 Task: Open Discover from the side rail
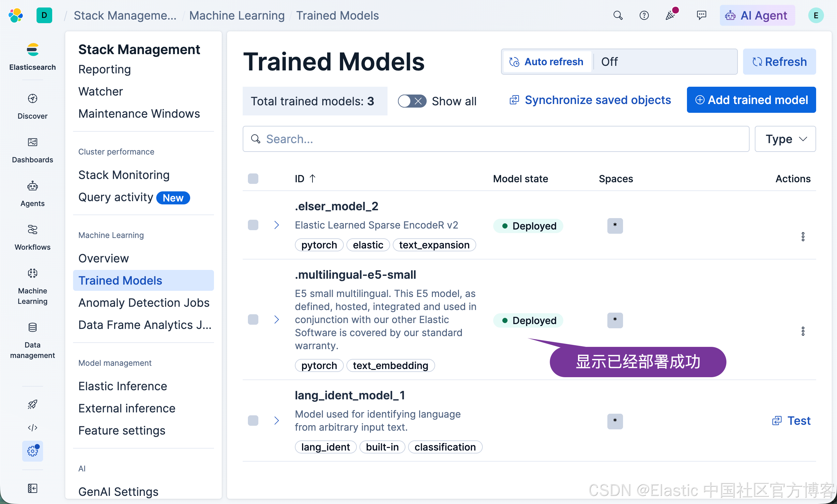(33, 106)
